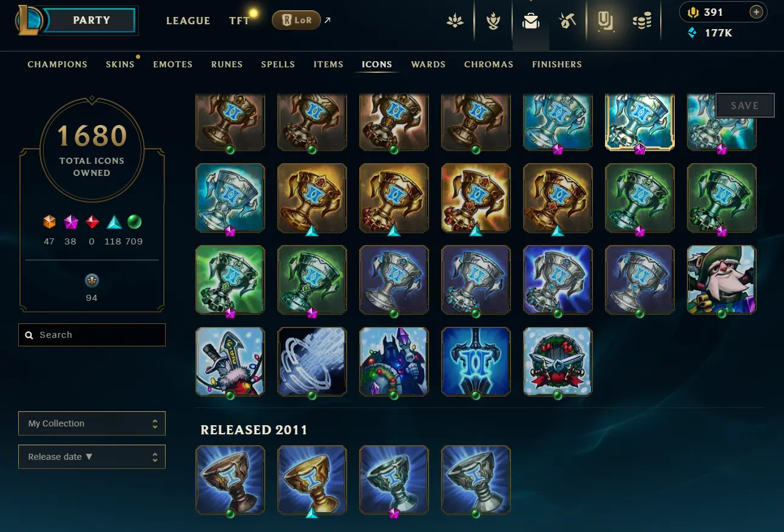The height and width of the screenshot is (532, 784).
Task: Open the PARTY lobby dropdown button
Action: (92, 20)
